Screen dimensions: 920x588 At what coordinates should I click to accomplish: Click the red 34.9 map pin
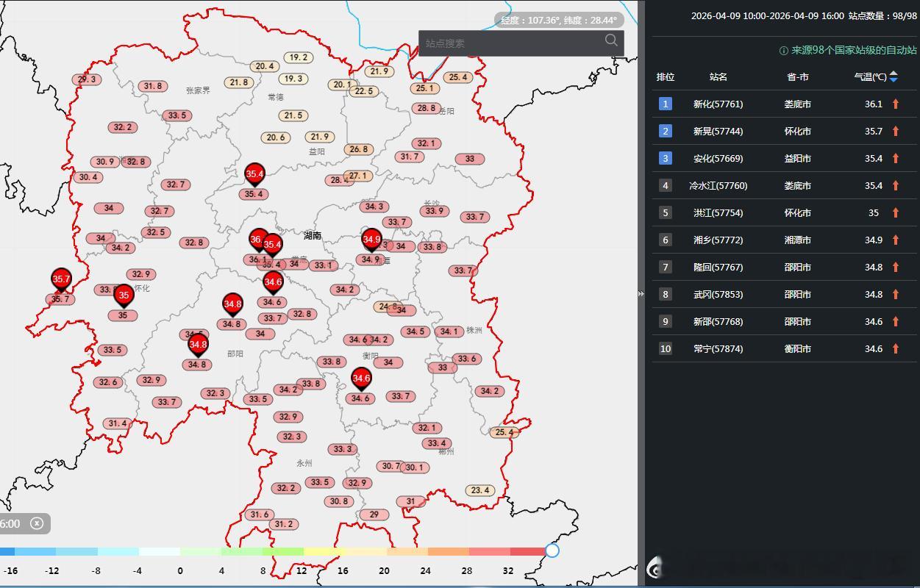(x=371, y=240)
